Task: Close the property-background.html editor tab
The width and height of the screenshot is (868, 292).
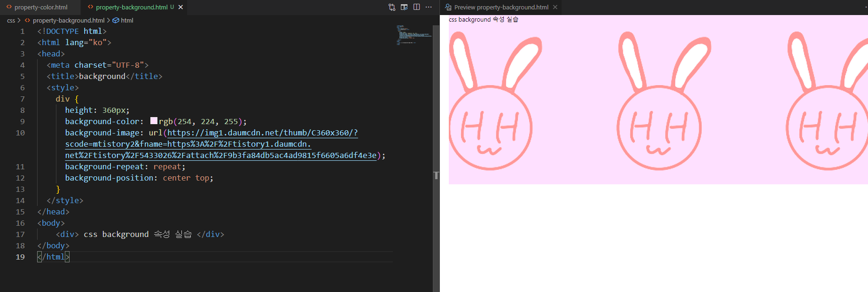Action: pos(180,7)
